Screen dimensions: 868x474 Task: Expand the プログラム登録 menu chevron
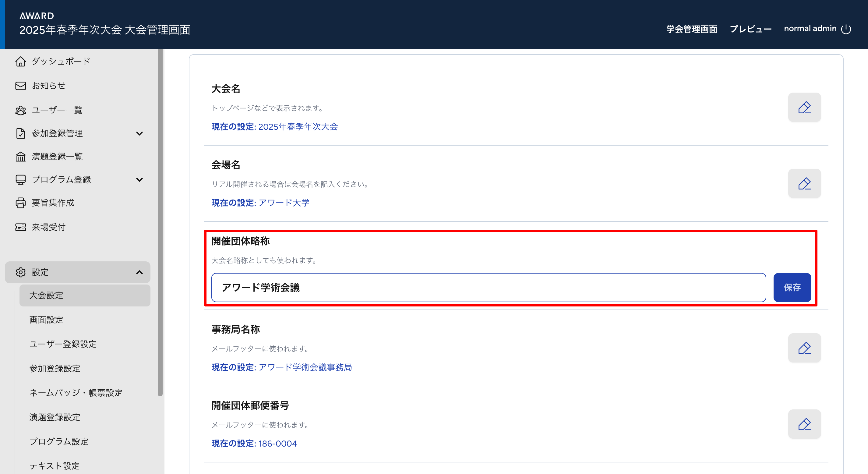pyautogui.click(x=139, y=180)
